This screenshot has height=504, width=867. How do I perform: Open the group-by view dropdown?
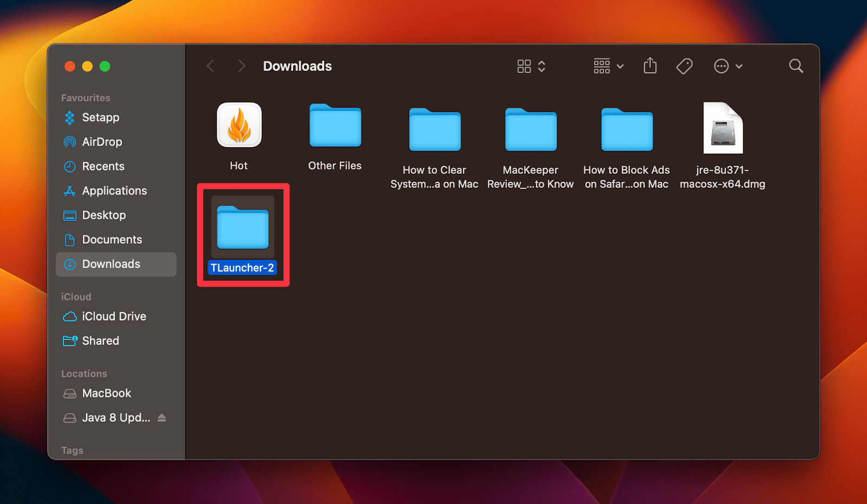click(x=609, y=66)
